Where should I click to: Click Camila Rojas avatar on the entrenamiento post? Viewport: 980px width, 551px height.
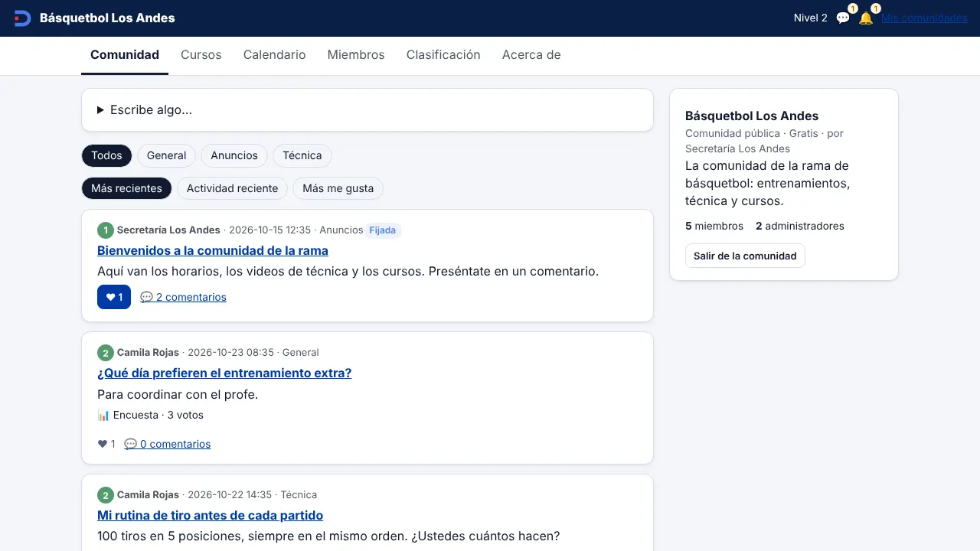click(x=106, y=353)
